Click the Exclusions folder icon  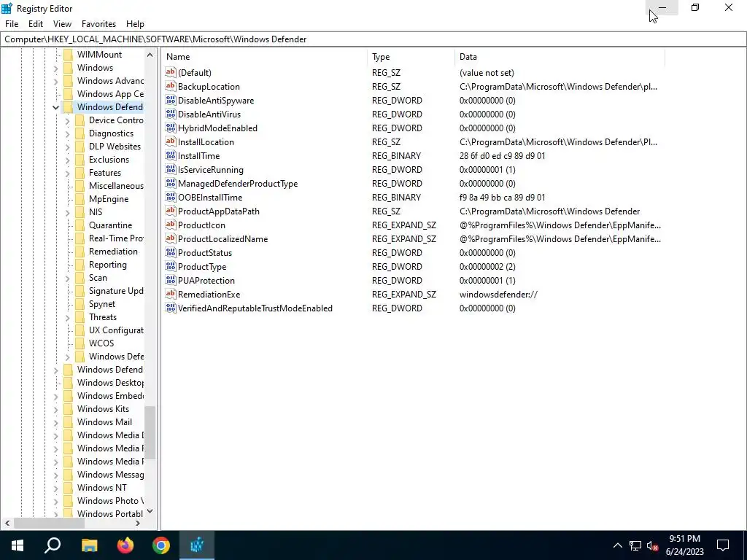coord(80,160)
